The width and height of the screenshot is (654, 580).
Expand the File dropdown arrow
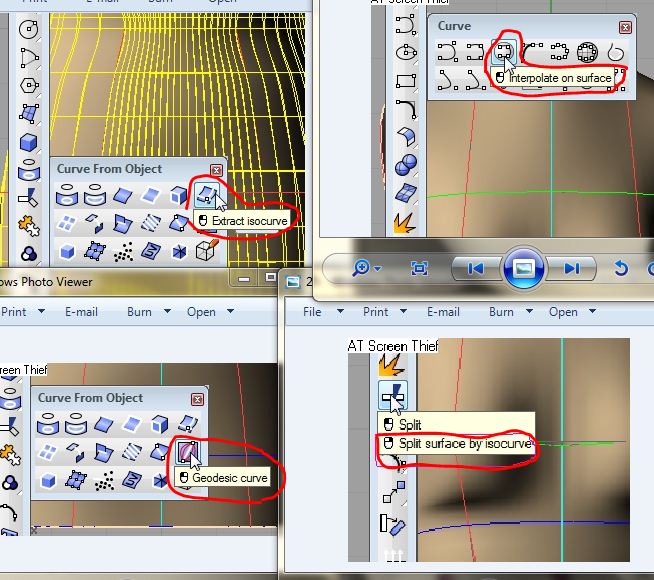point(340,311)
